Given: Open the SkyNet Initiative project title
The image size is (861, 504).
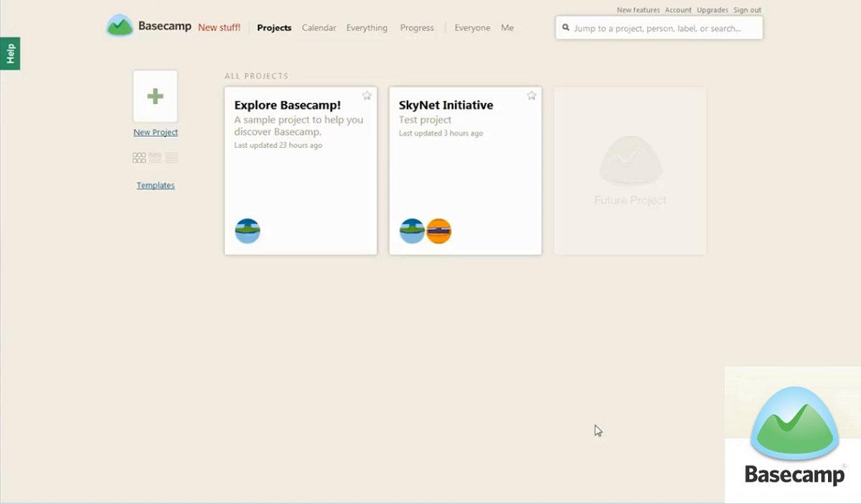Looking at the screenshot, I should coord(446,105).
